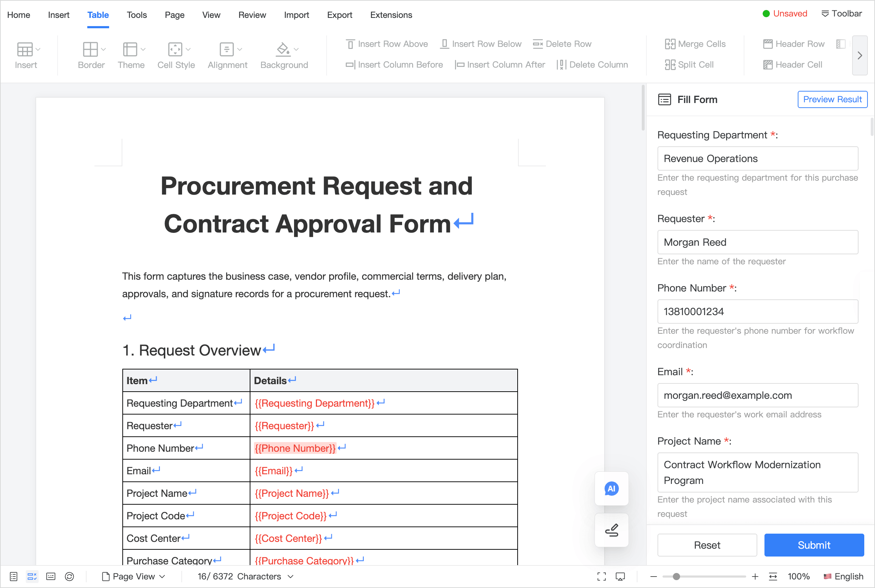Open the Alignment dropdown arrow
Screen dimensions: 875x588
pyautogui.click(x=240, y=49)
